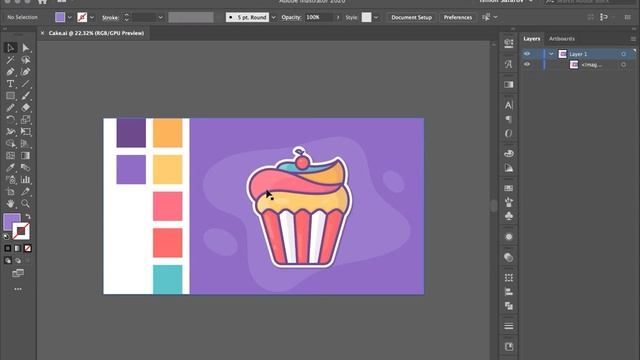The height and width of the screenshot is (360, 640).
Task: Select the Zoom magnifier tool
Action: coord(26,203)
